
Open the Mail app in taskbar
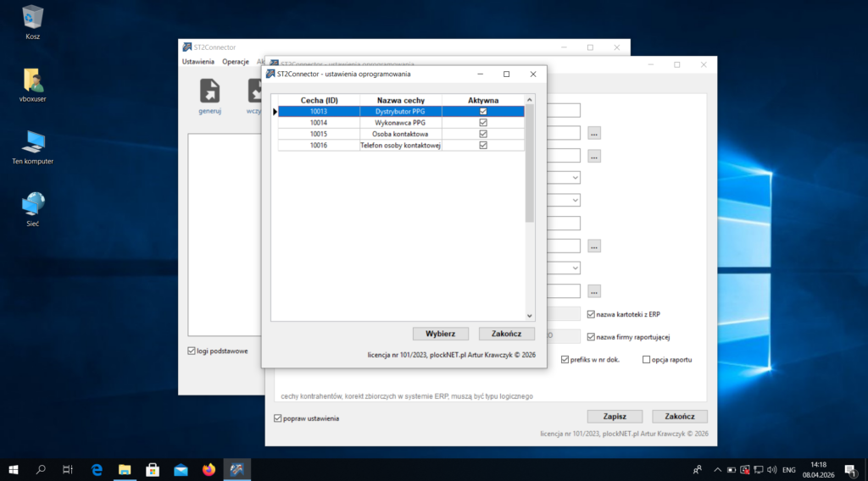pyautogui.click(x=181, y=469)
